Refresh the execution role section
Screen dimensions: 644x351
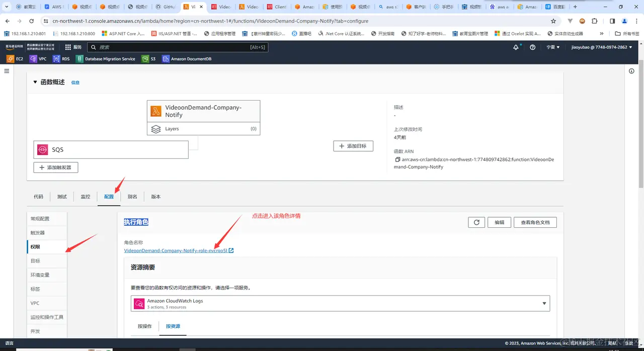point(476,222)
